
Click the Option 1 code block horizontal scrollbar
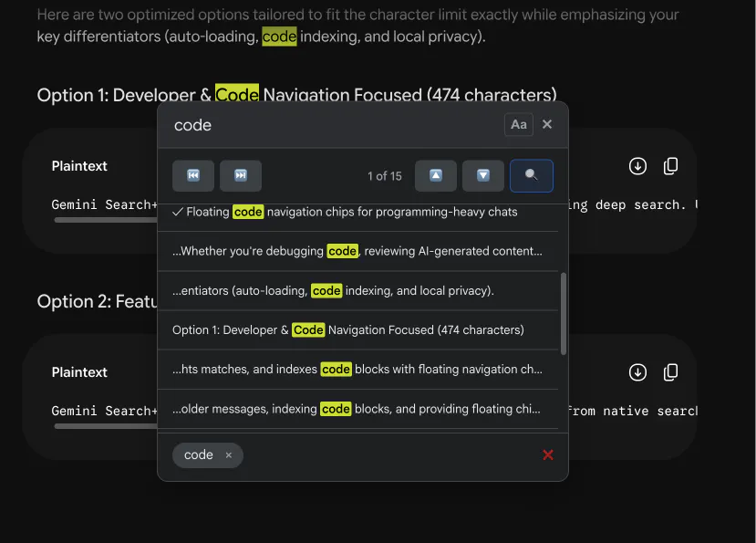pos(106,220)
